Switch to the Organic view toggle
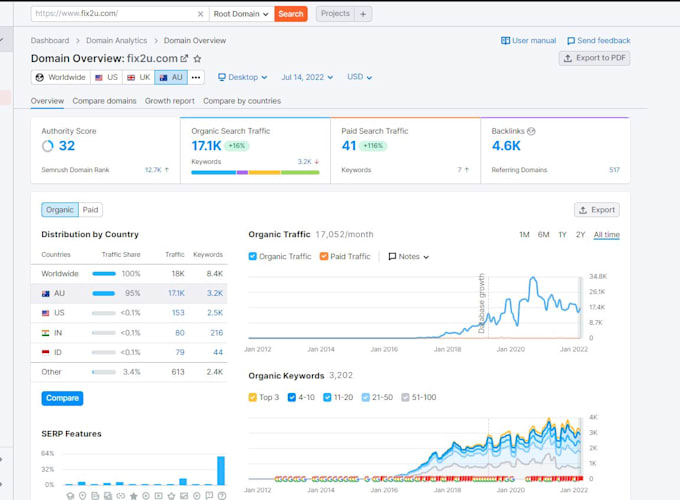The width and height of the screenshot is (680, 500). click(60, 210)
